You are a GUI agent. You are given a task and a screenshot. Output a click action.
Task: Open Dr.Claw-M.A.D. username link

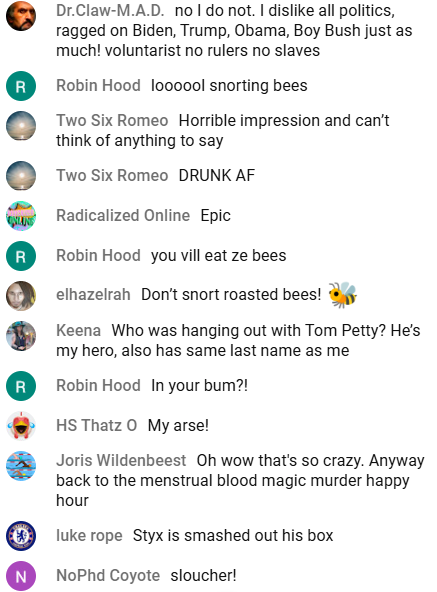(110, 11)
